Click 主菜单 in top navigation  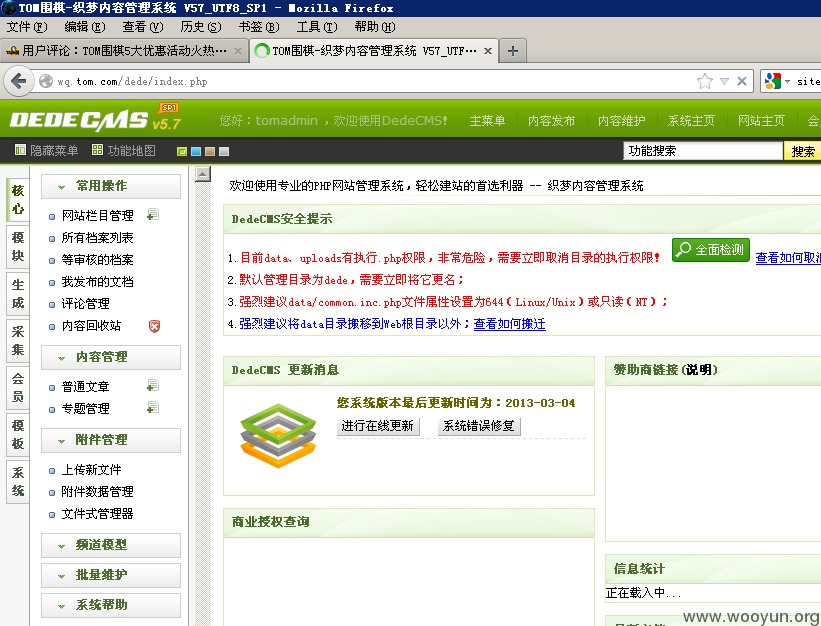coord(487,121)
